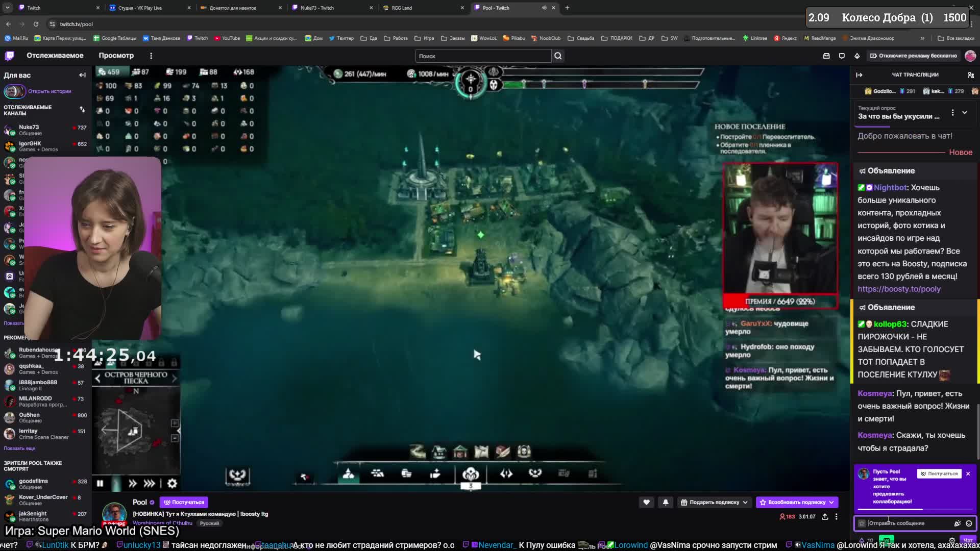Collapse the Для вас sidebar
Viewport: 980px width, 551px height.
(x=82, y=75)
